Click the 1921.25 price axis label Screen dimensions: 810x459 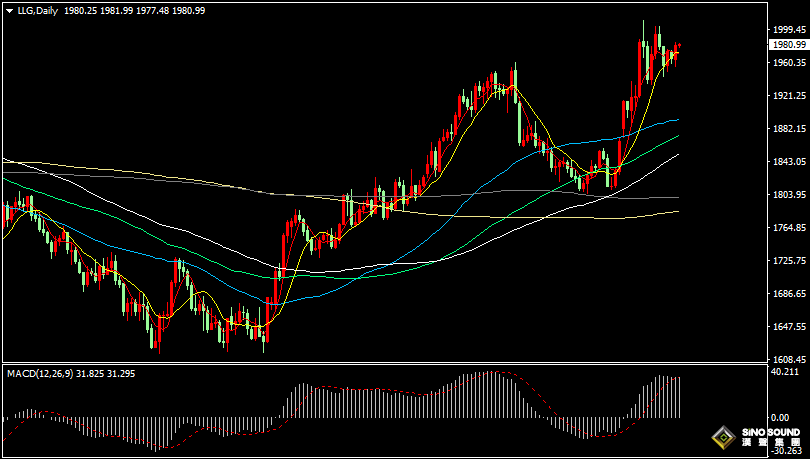(788, 96)
